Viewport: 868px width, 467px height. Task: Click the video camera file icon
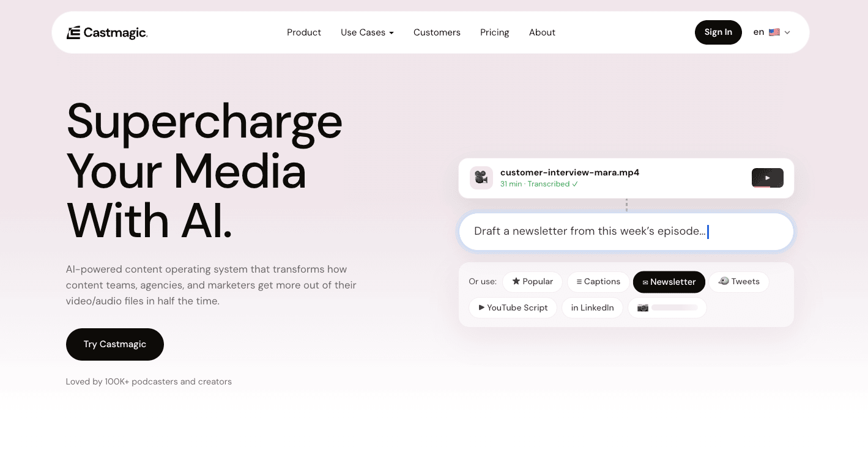pos(481,178)
